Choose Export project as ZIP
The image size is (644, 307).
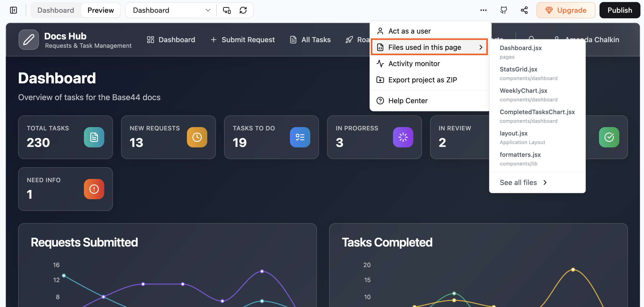coord(422,80)
